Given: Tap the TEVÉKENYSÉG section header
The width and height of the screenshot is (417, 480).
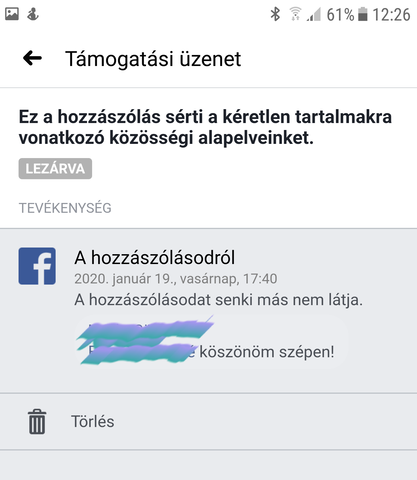Looking at the screenshot, I should pos(65,208).
